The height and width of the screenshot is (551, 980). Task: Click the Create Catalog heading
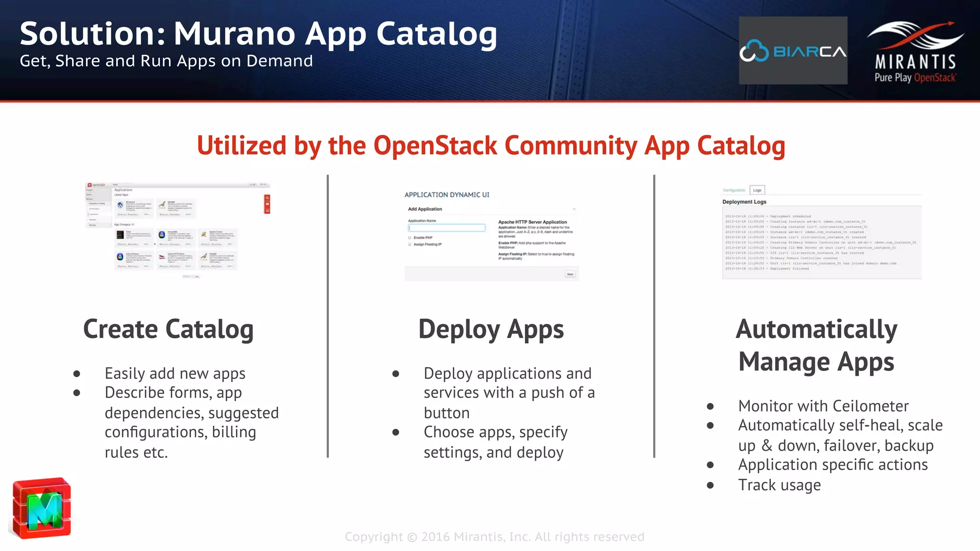[x=168, y=330]
